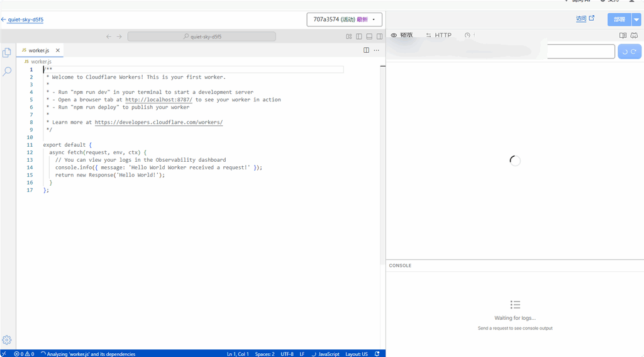
Task: Open the editor More Actions ellipsis menu
Action: click(x=377, y=50)
